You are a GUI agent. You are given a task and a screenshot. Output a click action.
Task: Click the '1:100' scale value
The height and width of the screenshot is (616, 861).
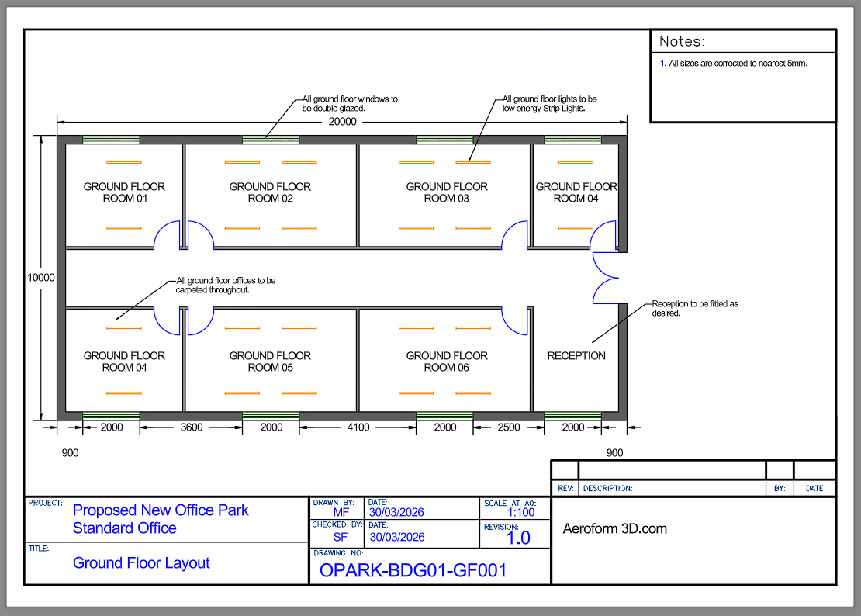(x=520, y=512)
